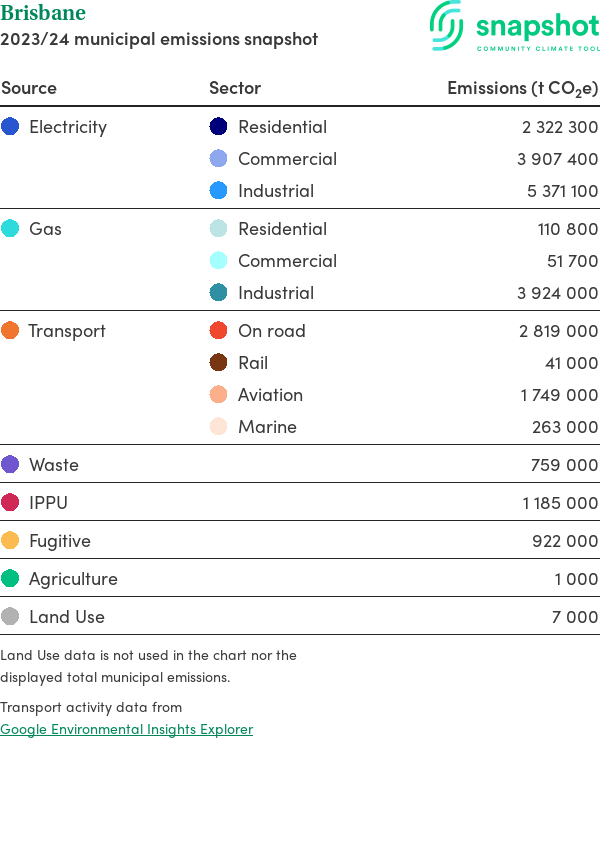Click the Brisbane title heading
Viewport: 600px width, 850px height.
tap(43, 13)
